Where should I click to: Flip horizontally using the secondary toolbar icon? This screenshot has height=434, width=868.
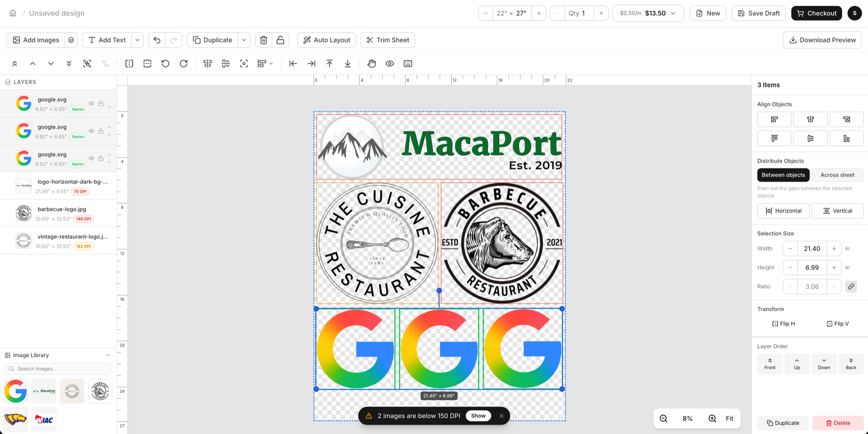129,63
